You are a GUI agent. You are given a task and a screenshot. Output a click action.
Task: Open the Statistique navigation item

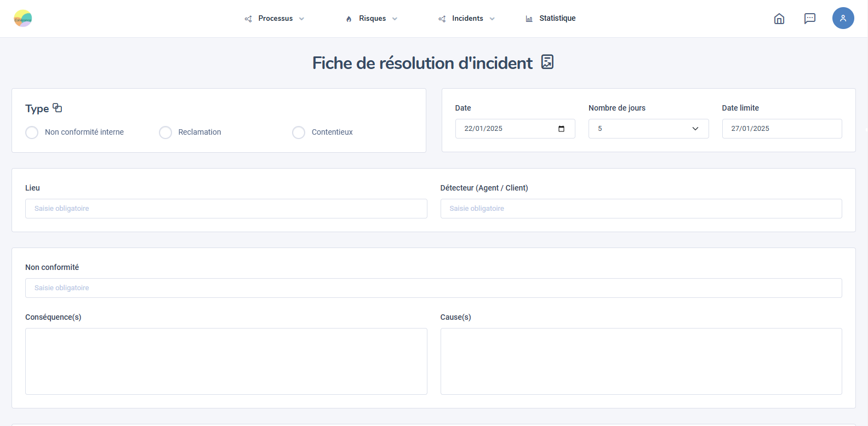pos(557,19)
